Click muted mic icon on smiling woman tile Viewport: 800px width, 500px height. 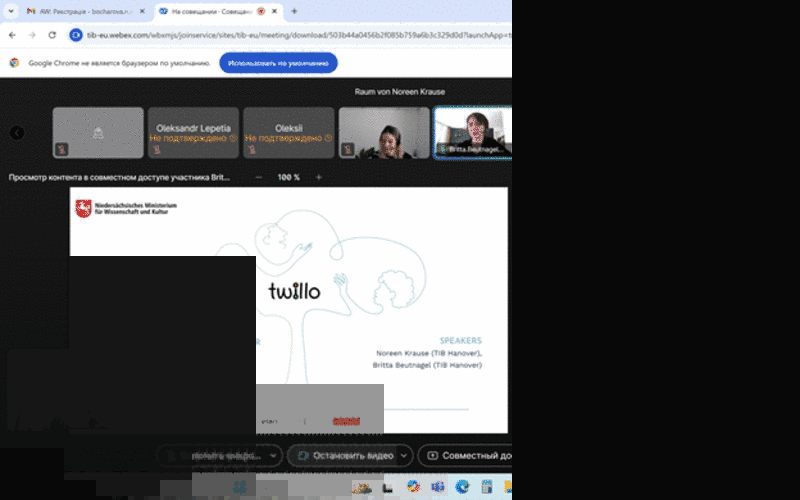click(x=348, y=149)
